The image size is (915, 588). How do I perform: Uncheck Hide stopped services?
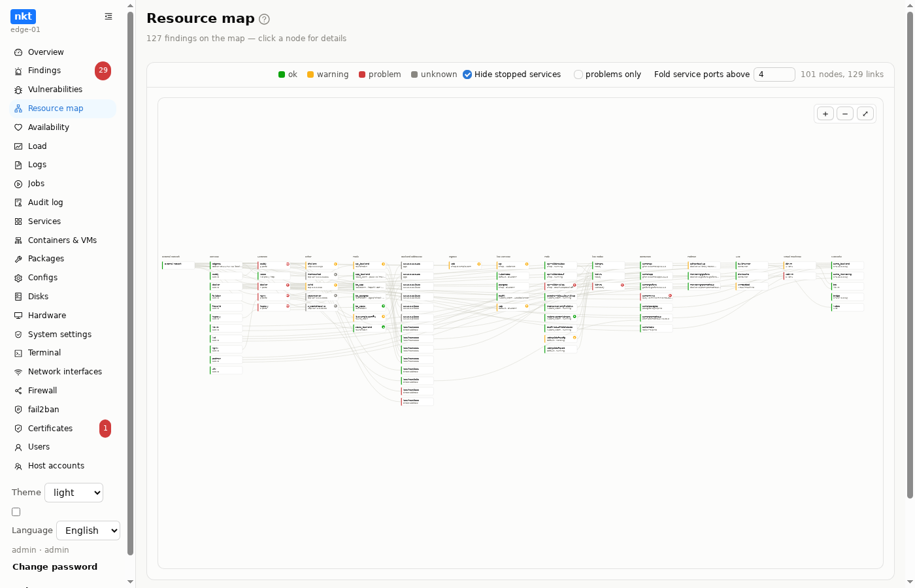pyautogui.click(x=467, y=74)
